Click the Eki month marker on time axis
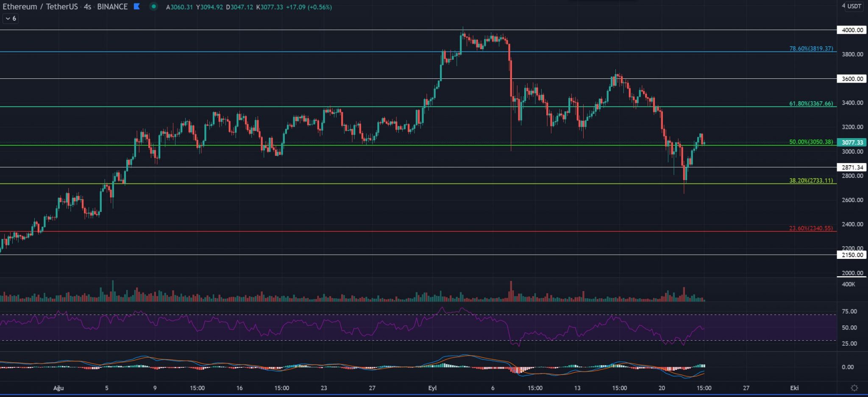868x397 pixels. pyautogui.click(x=794, y=388)
